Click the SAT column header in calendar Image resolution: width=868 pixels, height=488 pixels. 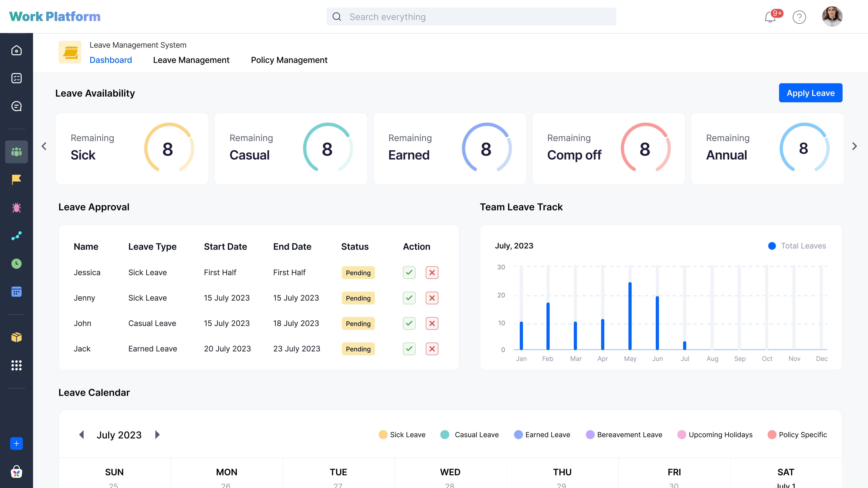(786, 472)
